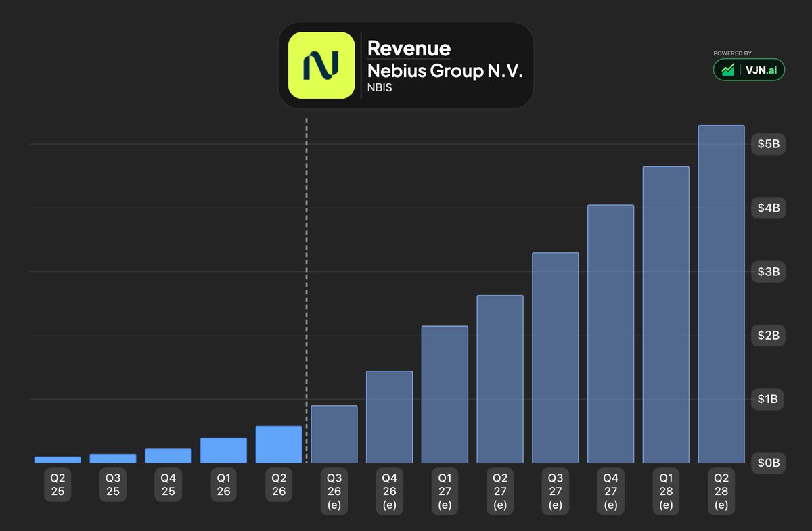
Task: Click the $4B axis label
Action: (769, 208)
